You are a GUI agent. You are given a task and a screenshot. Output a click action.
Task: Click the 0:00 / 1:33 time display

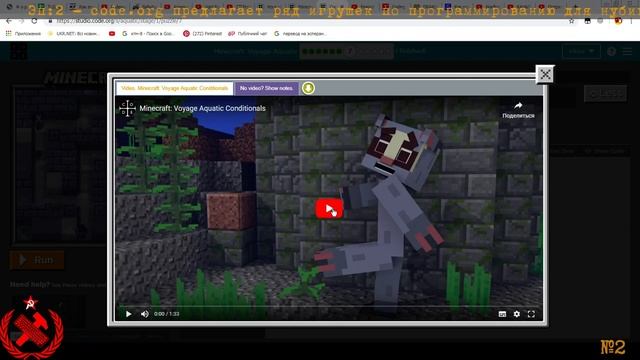tap(167, 314)
